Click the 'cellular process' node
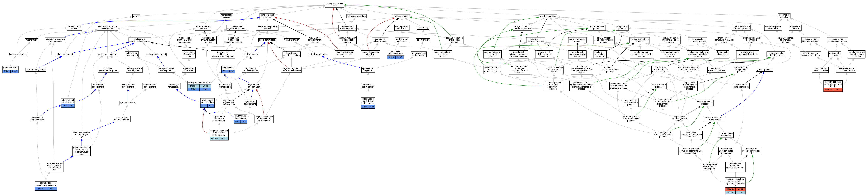 point(402,16)
